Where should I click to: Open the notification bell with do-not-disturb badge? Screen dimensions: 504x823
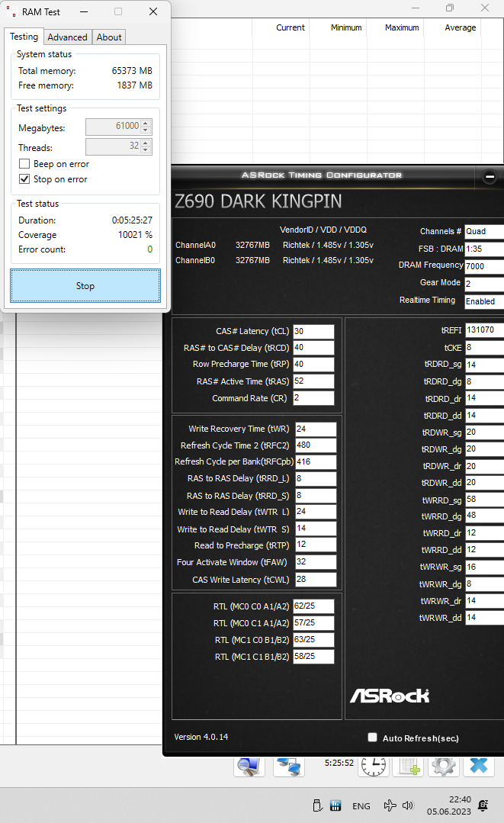pos(483,805)
